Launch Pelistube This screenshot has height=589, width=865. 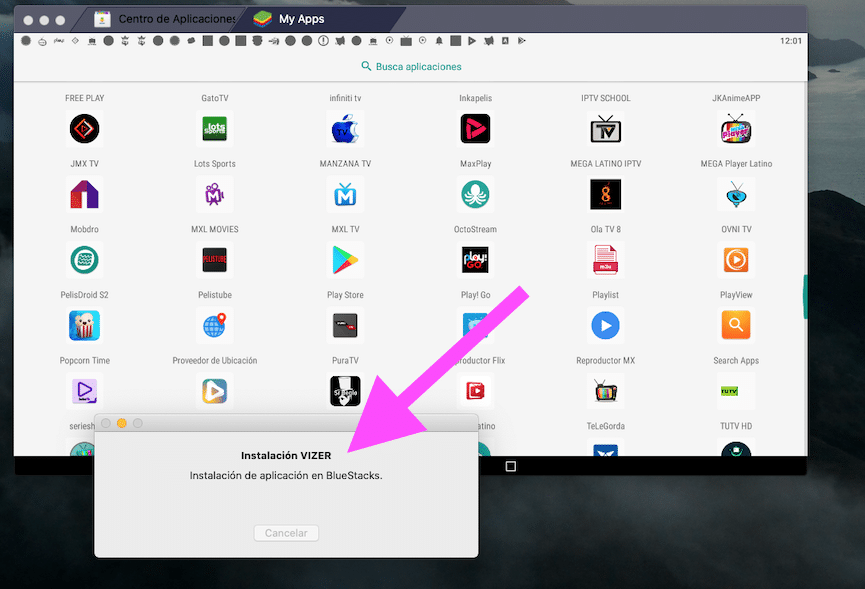tap(214, 260)
